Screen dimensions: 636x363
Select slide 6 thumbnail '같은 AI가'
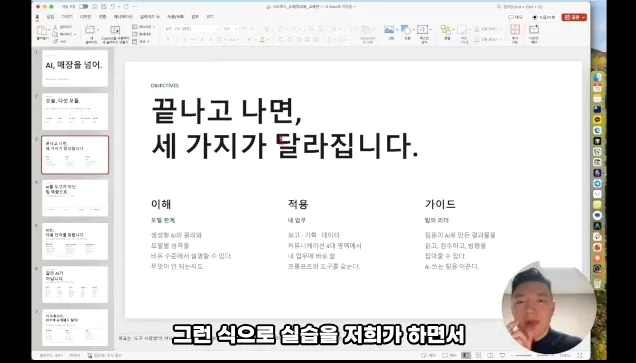coord(75,284)
